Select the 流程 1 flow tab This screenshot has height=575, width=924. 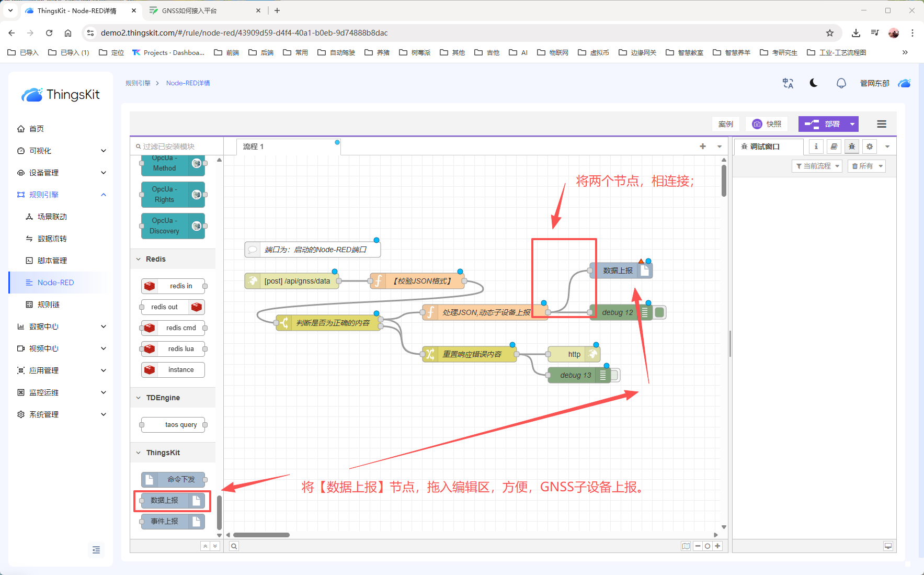point(254,146)
